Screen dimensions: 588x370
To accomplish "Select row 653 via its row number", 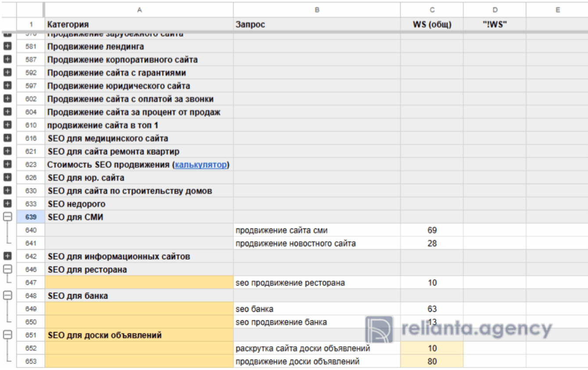I will (x=31, y=362).
